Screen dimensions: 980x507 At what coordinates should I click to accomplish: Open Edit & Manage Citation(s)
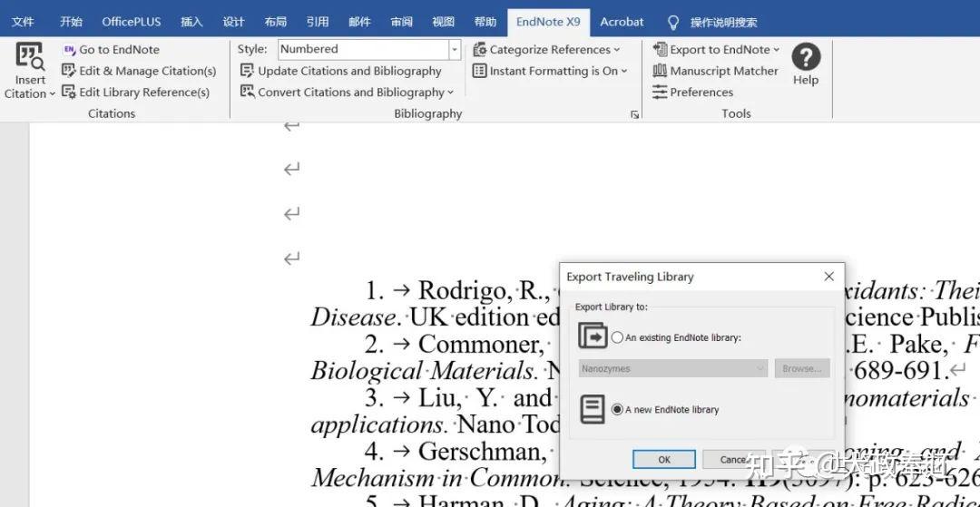coord(139,71)
